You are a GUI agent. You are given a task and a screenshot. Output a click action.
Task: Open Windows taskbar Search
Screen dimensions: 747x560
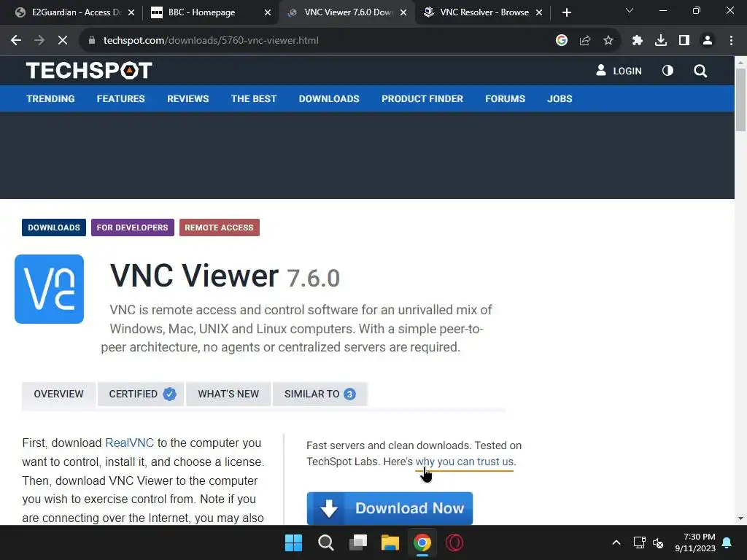(x=326, y=542)
